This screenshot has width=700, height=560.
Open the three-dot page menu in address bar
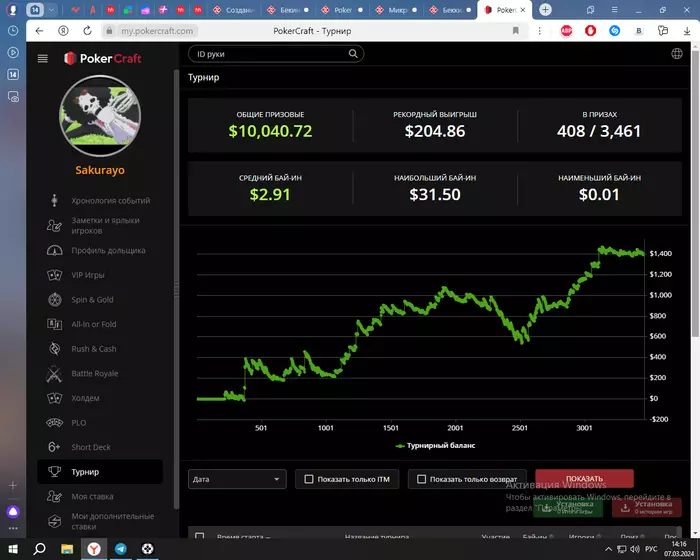[539, 31]
